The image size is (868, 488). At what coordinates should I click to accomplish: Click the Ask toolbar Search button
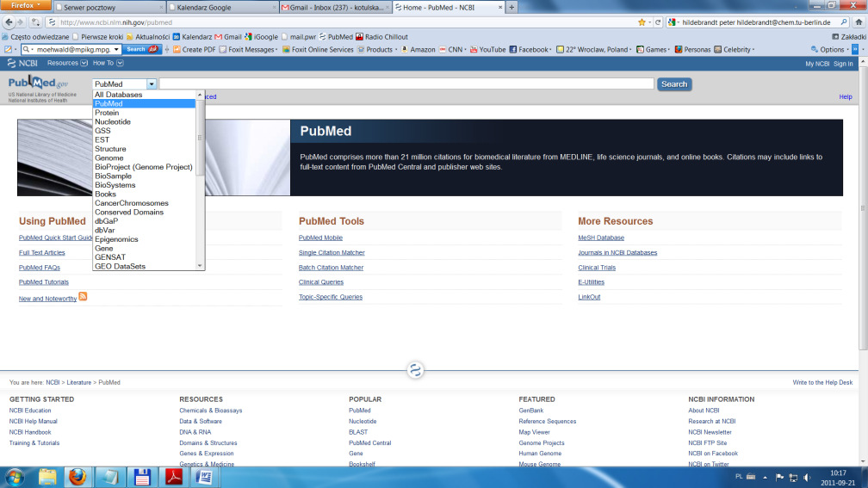tap(142, 49)
